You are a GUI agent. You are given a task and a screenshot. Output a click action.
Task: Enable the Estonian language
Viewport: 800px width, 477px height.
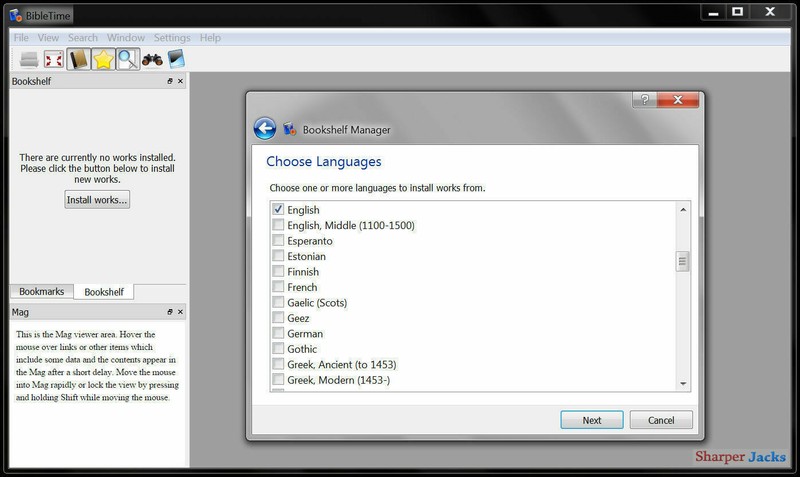278,256
